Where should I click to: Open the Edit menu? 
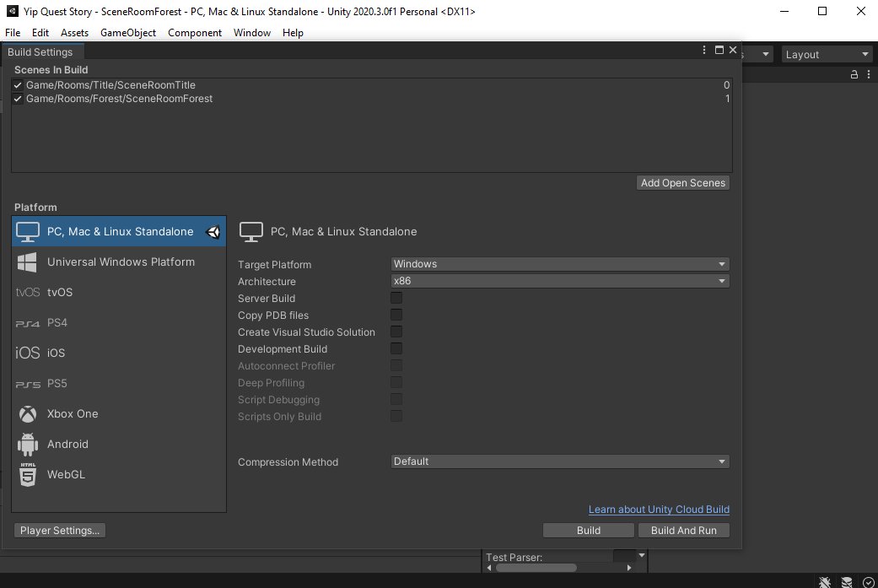point(40,33)
